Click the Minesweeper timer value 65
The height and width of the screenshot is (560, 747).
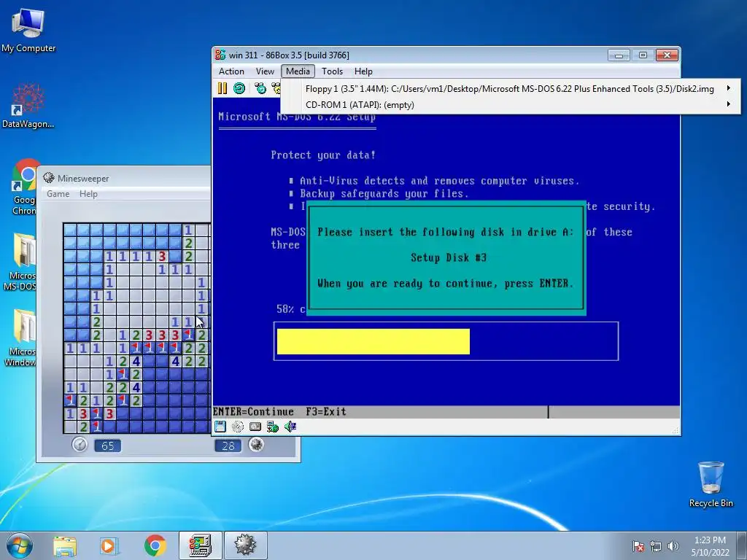pyautogui.click(x=108, y=446)
